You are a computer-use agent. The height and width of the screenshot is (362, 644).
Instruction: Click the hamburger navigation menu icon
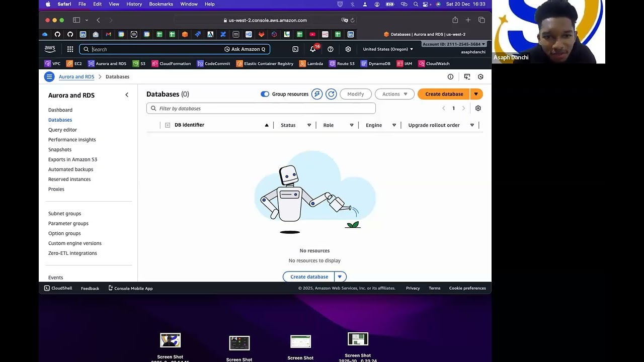49,77
